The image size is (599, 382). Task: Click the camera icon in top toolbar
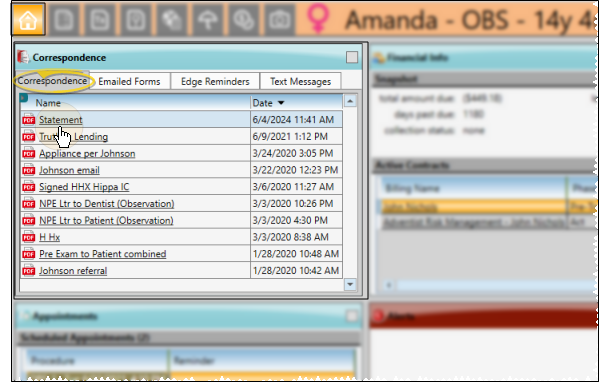[280, 19]
